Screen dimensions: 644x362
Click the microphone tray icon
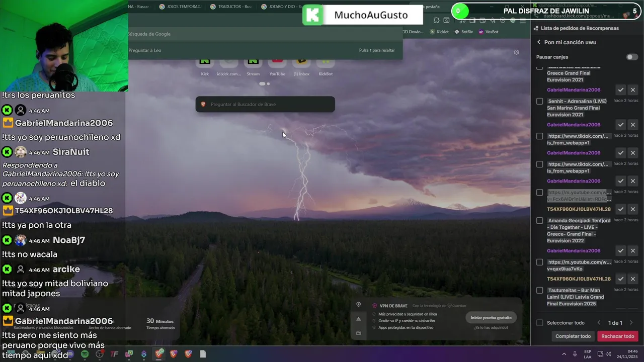coord(575,354)
